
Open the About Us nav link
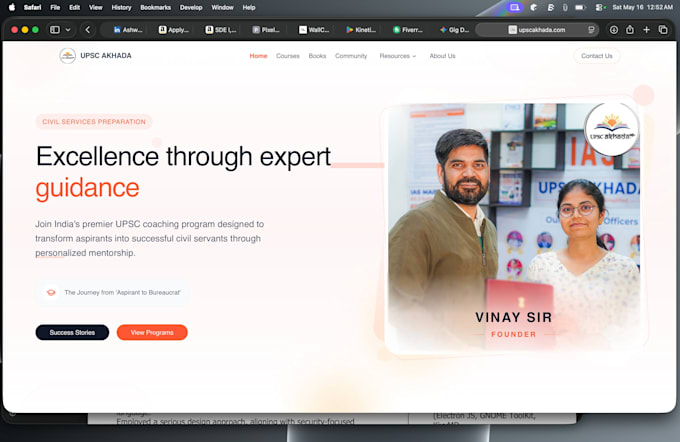442,56
